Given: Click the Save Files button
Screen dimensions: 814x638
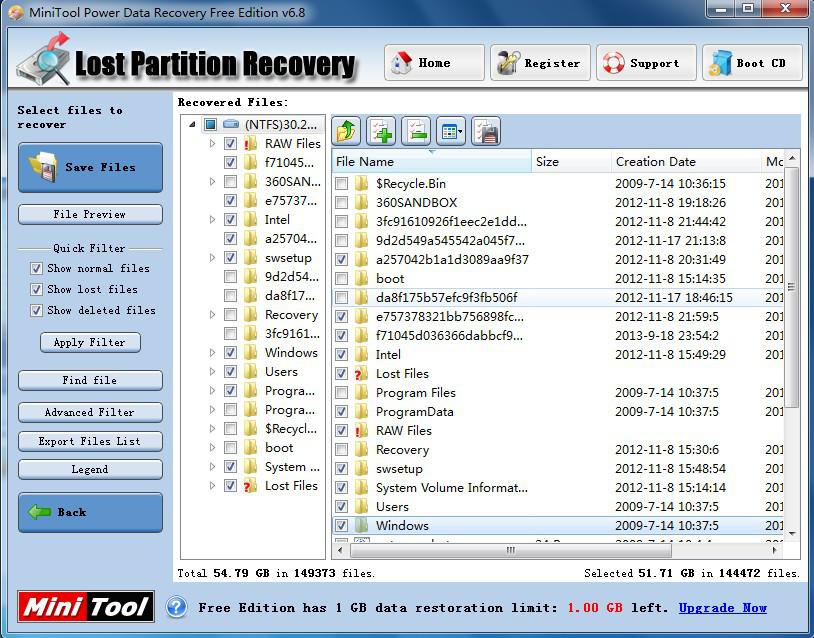Looking at the screenshot, I should point(90,167).
